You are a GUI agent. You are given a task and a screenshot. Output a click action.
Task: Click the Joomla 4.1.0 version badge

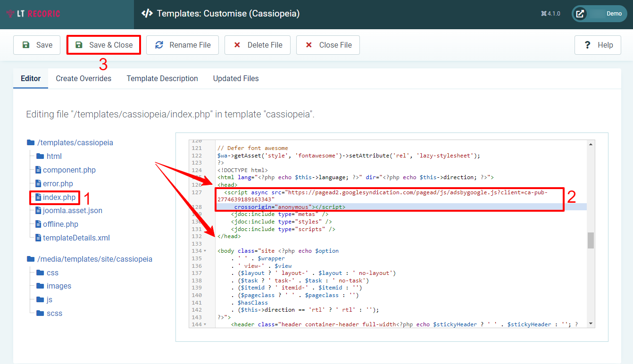551,14
